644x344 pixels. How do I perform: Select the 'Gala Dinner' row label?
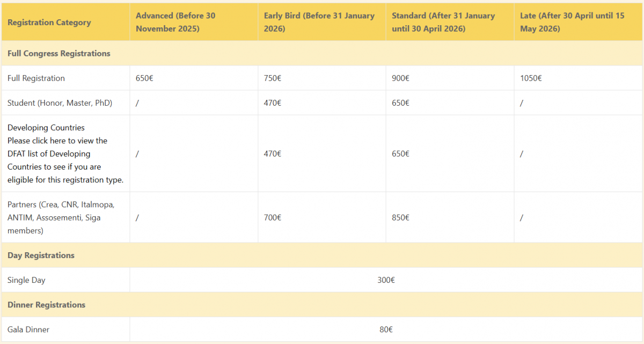(x=28, y=330)
